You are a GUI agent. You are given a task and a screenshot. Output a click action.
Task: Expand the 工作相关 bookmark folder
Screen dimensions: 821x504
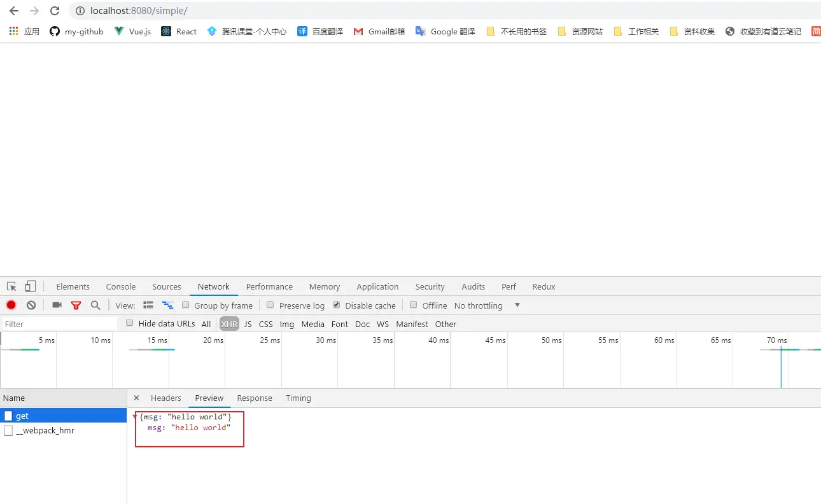click(x=636, y=31)
